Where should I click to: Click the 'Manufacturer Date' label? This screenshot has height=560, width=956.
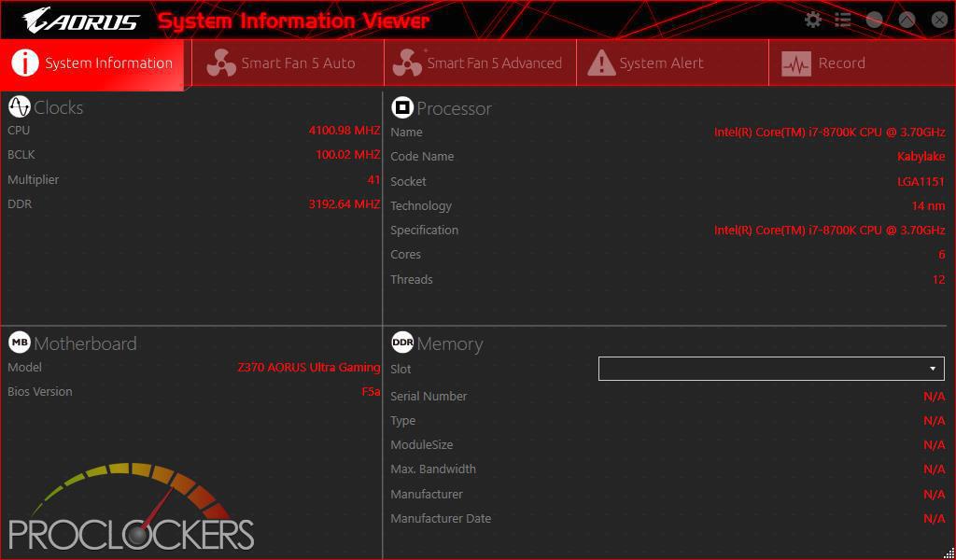tap(441, 519)
